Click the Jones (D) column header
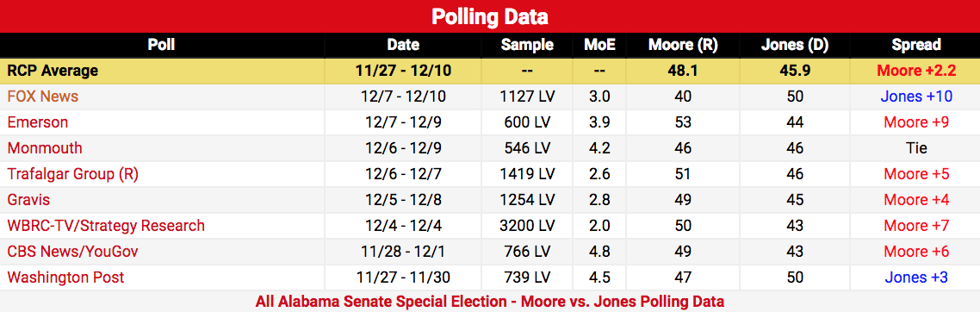Image resolution: width=980 pixels, height=312 pixels. [795, 45]
